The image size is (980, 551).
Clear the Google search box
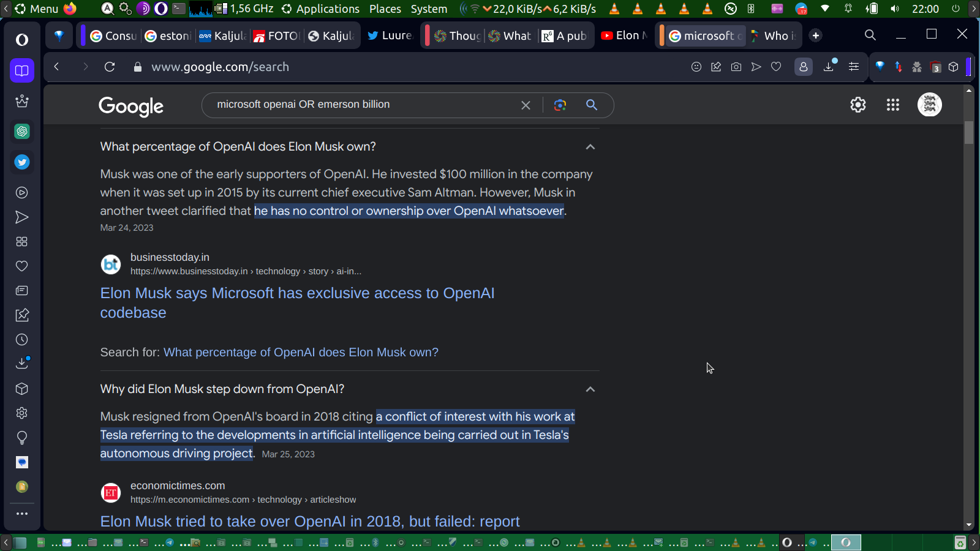(526, 105)
